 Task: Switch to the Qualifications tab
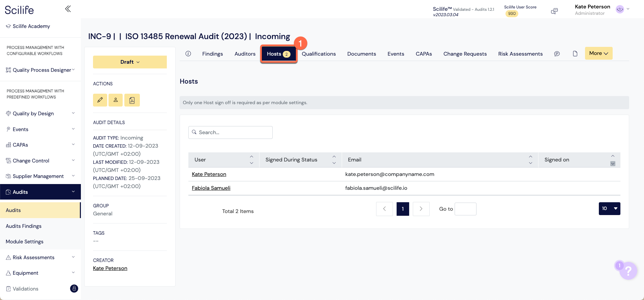(318, 54)
